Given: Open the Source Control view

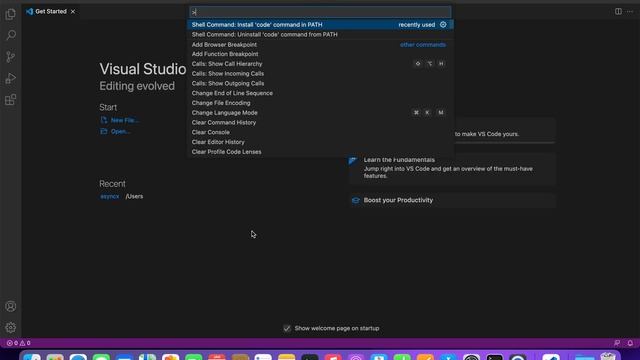Looking at the screenshot, I should [11, 57].
